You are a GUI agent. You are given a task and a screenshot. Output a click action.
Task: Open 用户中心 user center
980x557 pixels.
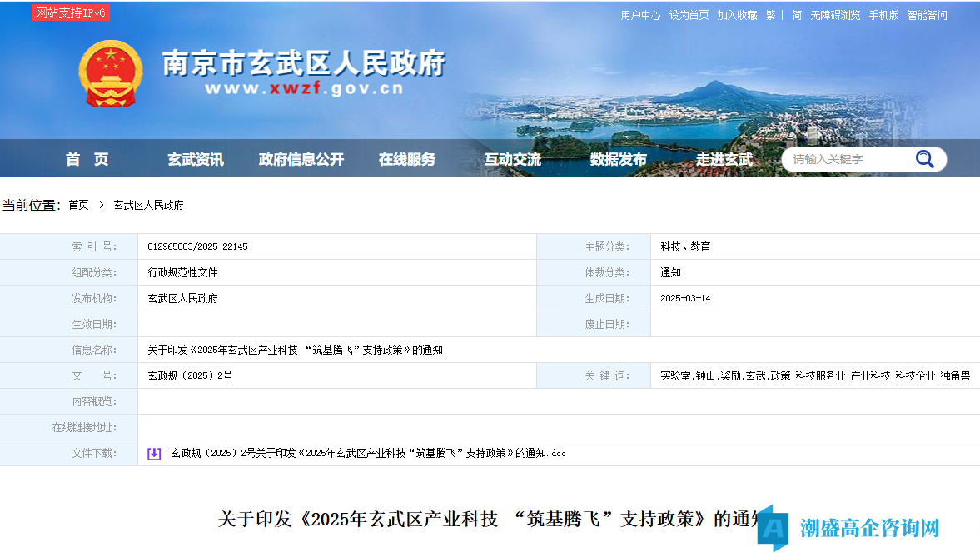(639, 14)
